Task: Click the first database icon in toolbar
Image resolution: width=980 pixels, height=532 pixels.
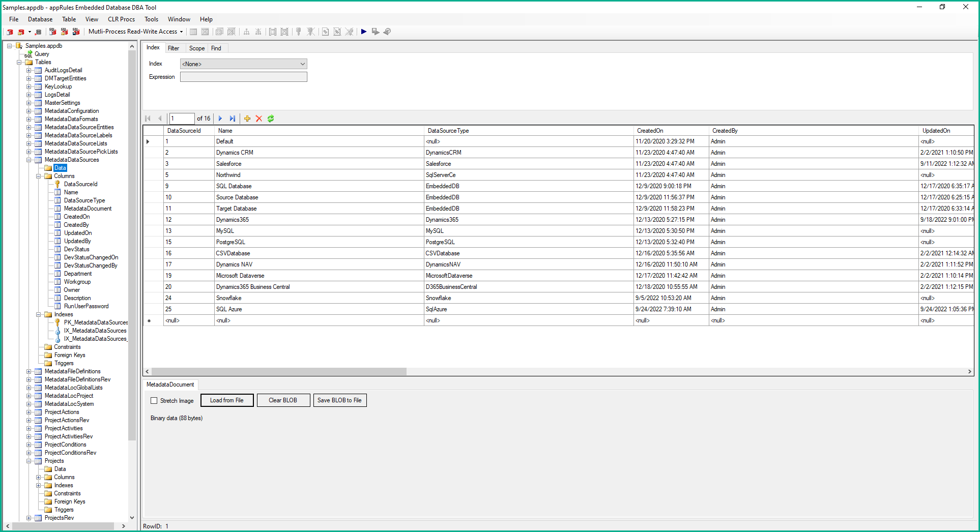Action: pyautogui.click(x=10, y=32)
